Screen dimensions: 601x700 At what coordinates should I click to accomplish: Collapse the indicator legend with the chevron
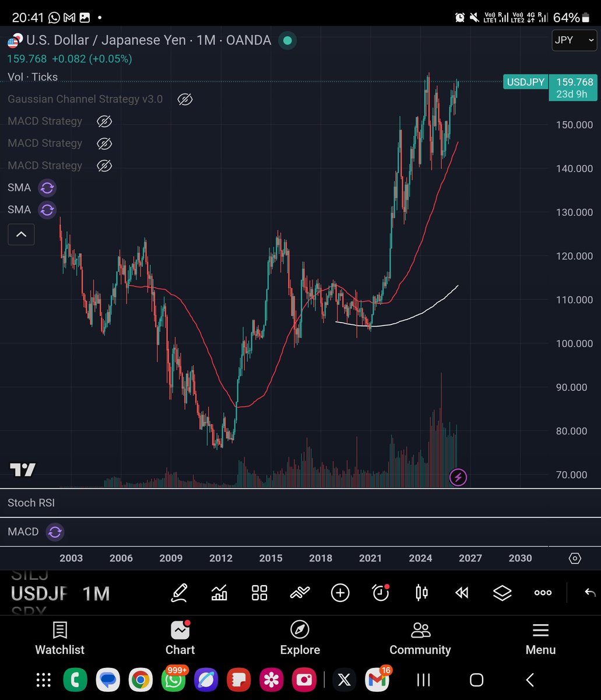(x=21, y=235)
